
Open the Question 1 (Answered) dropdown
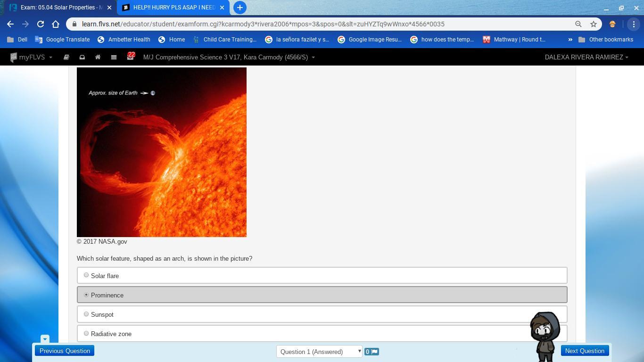point(319,352)
